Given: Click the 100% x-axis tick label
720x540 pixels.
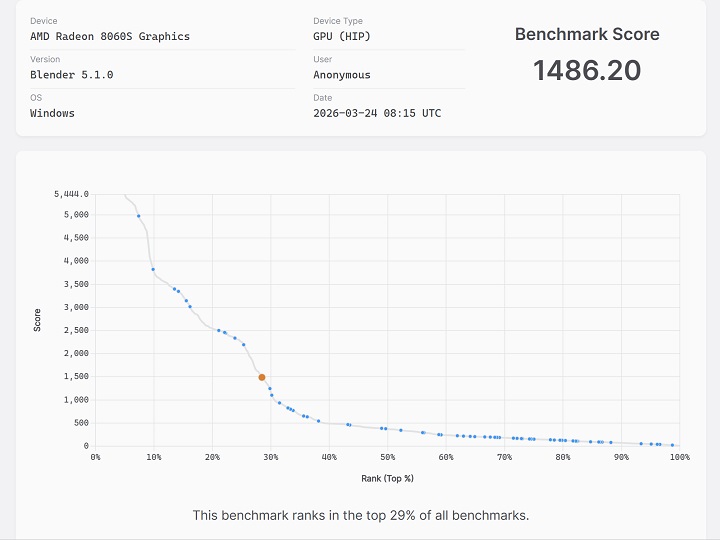Looking at the screenshot, I should tap(679, 458).
